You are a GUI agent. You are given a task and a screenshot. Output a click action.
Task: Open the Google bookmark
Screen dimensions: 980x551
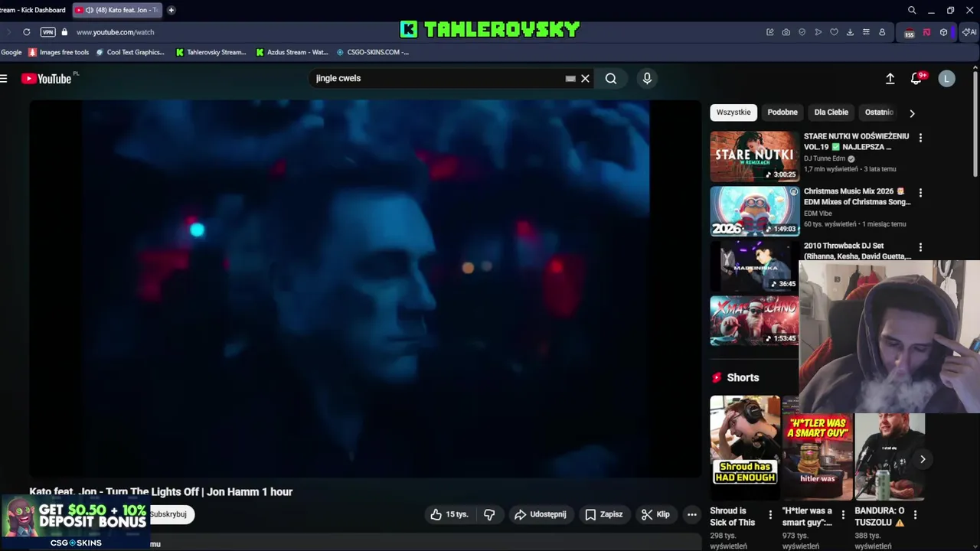tap(11, 52)
